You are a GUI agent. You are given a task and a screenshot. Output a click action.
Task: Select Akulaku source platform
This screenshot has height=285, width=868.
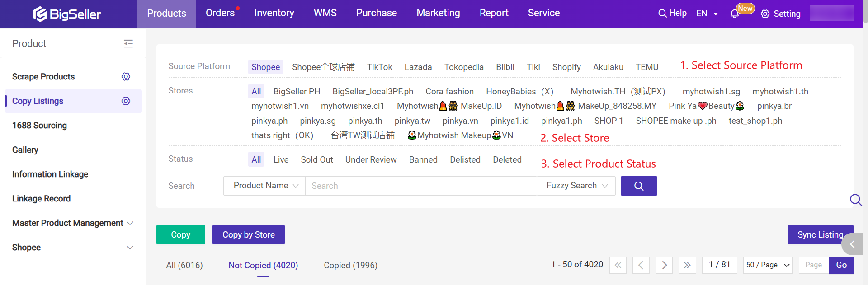coord(608,67)
